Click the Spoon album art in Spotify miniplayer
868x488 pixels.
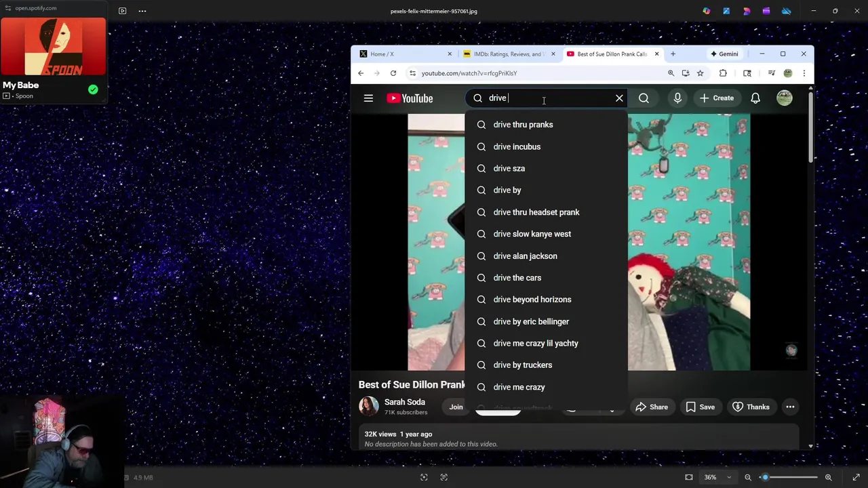click(54, 46)
